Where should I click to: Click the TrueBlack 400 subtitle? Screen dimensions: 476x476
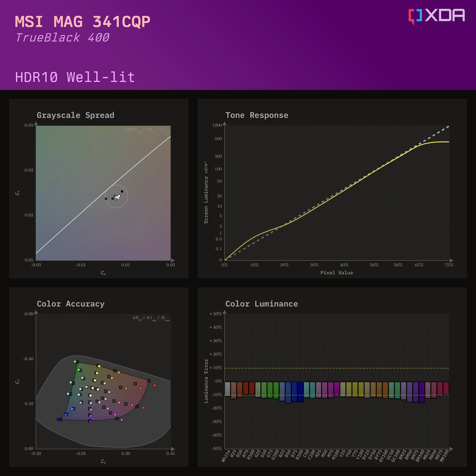[62, 38]
